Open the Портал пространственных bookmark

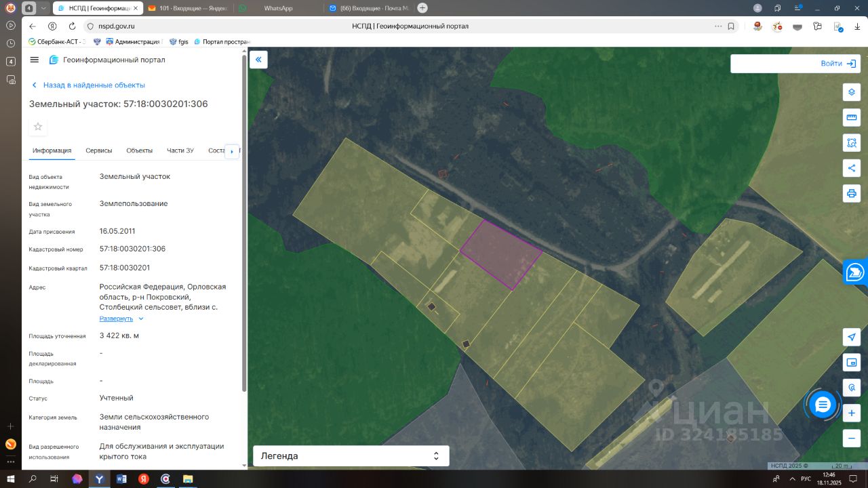coord(222,41)
